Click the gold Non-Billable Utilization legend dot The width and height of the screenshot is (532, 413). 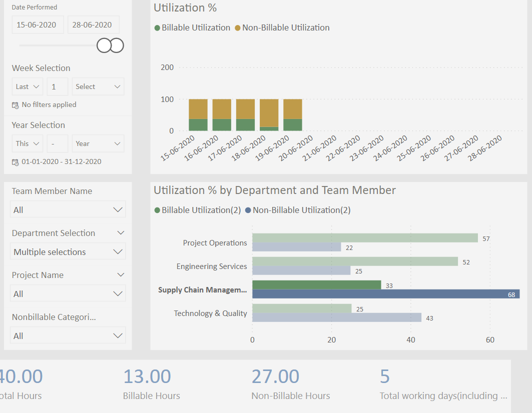click(x=238, y=28)
